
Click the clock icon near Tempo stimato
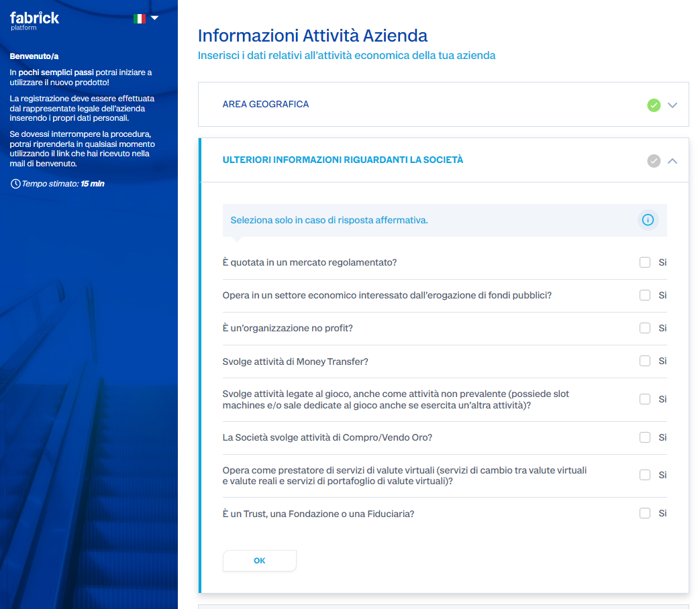click(15, 184)
